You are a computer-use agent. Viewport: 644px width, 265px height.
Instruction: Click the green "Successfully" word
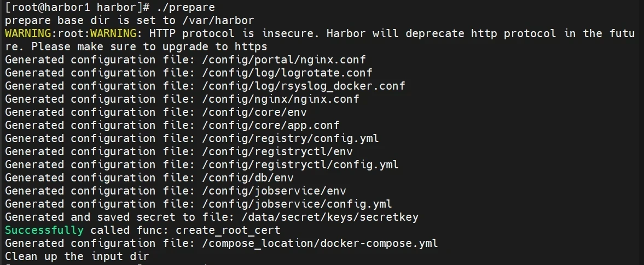[44, 230]
